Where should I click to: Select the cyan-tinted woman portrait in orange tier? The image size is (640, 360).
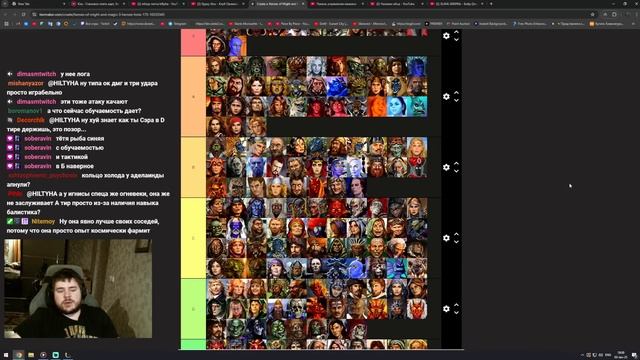tap(397, 107)
